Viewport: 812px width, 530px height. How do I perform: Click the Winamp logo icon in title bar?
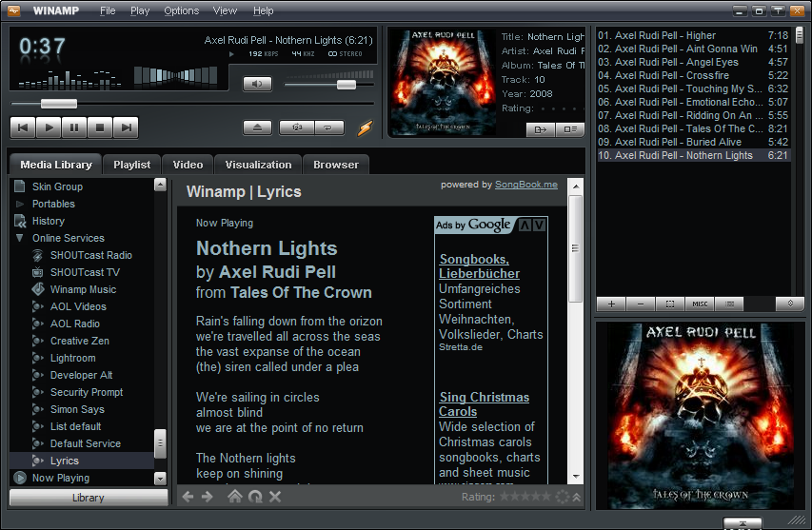pyautogui.click(x=13, y=10)
